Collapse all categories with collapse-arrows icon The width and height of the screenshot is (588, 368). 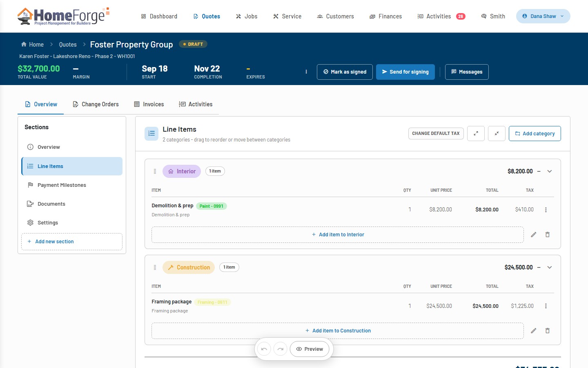(x=497, y=133)
